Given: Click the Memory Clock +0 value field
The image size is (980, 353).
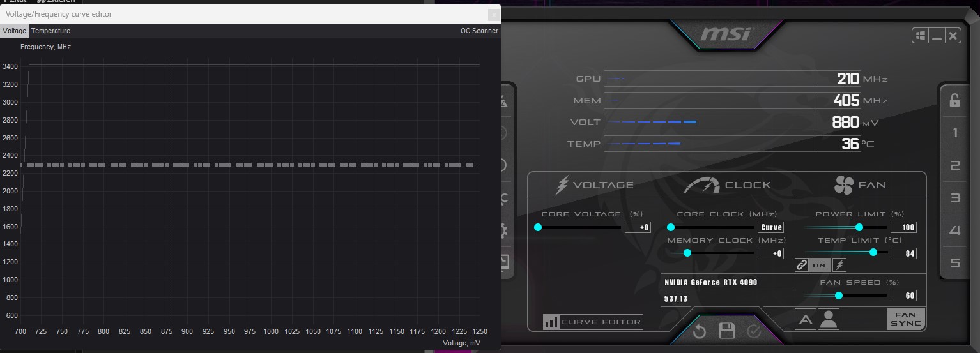Looking at the screenshot, I should (771, 253).
